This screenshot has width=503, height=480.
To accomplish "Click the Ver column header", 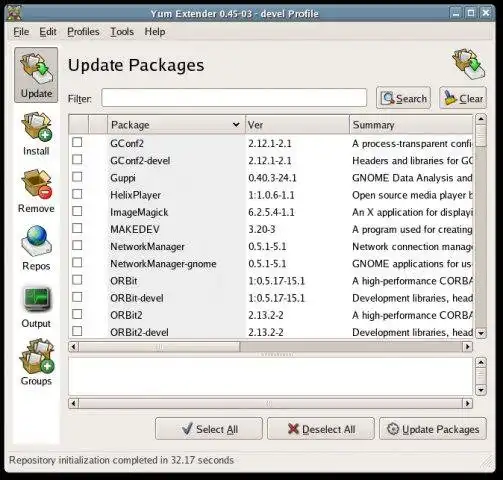I will (297, 125).
